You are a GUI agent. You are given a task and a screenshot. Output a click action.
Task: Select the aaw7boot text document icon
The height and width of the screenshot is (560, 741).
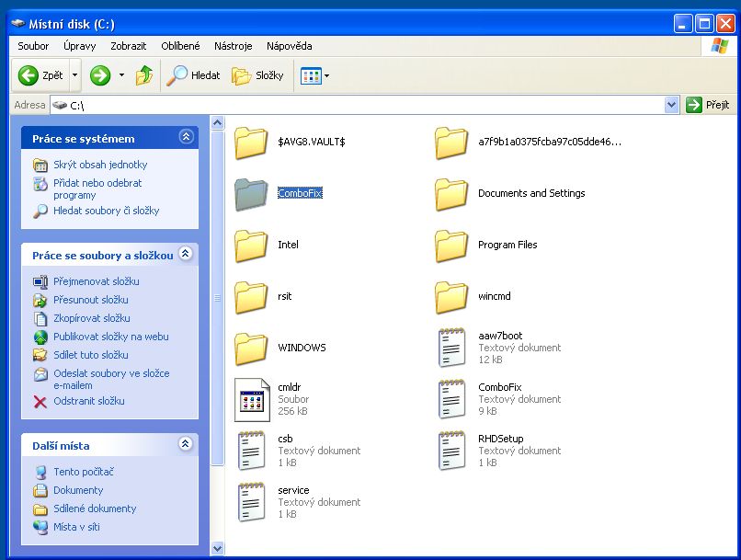click(x=451, y=348)
